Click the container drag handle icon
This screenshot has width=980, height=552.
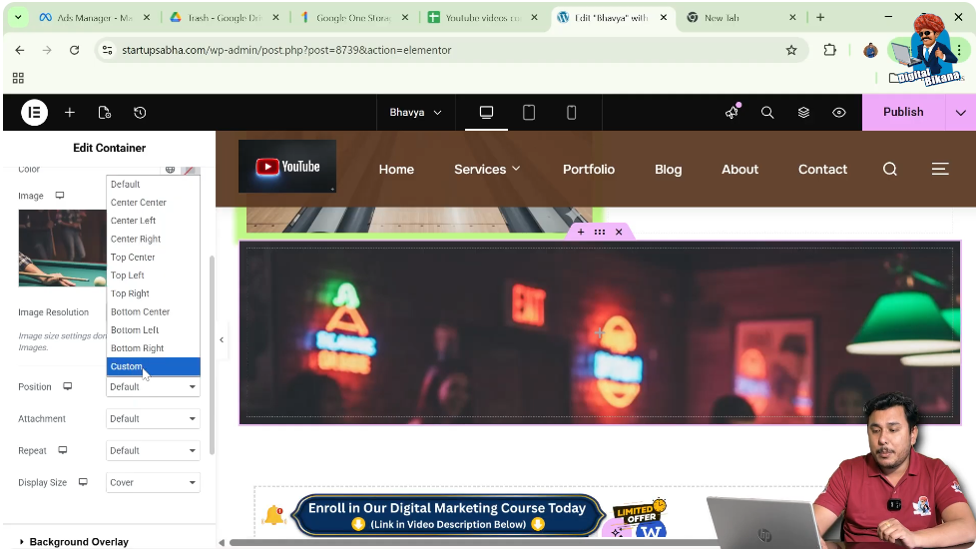tap(600, 232)
